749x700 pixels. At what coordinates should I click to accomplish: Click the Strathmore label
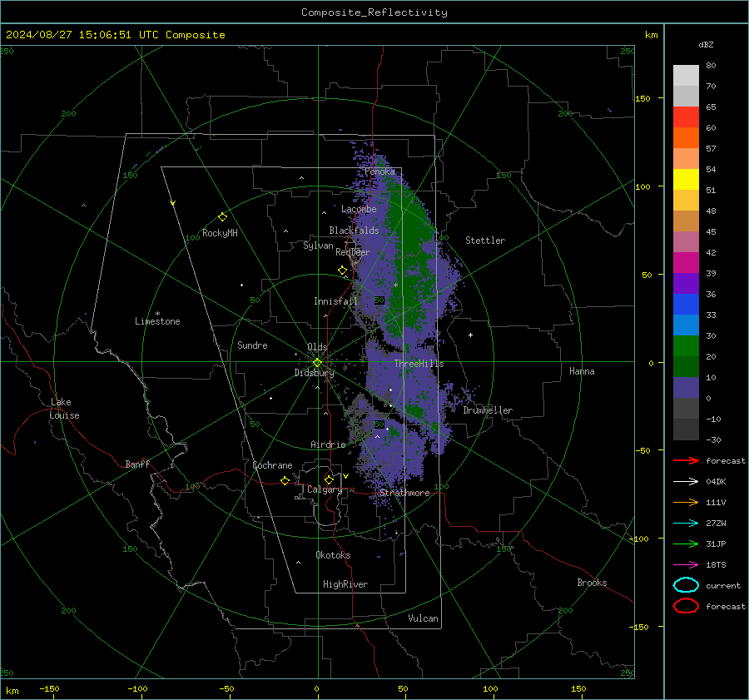coord(404,493)
